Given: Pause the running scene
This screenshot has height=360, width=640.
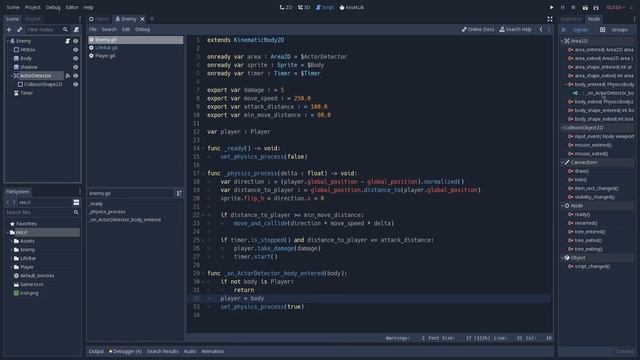Looking at the screenshot, I should 562,7.
